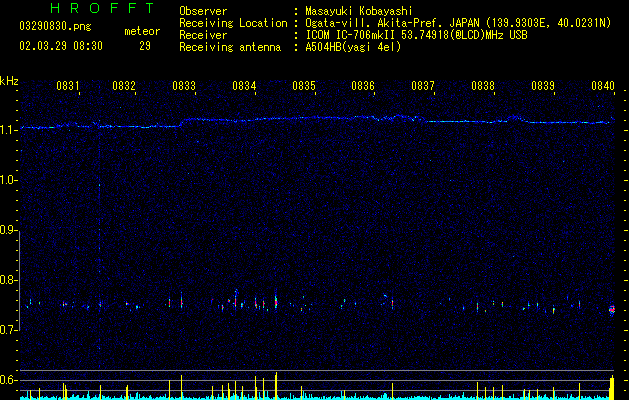Click the 0833 time axis label
This screenshot has width=629, height=400.
click(x=184, y=85)
